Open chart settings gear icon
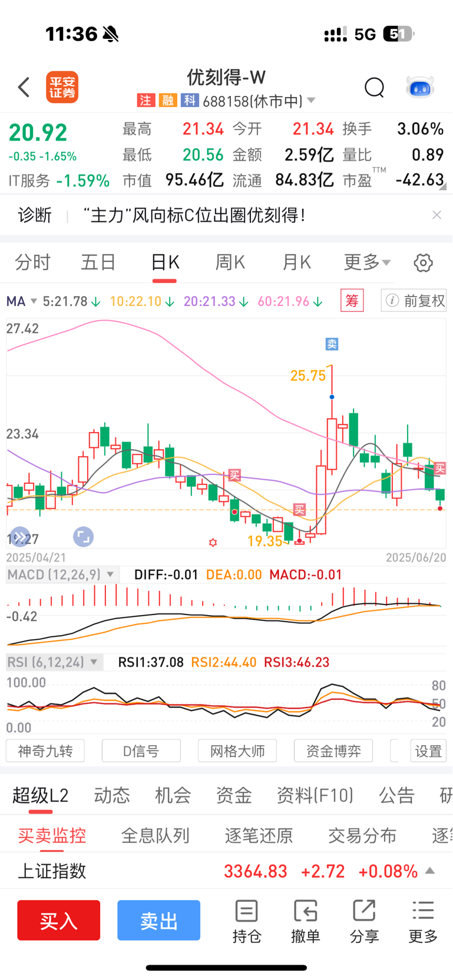The width and height of the screenshot is (453, 980). click(423, 263)
